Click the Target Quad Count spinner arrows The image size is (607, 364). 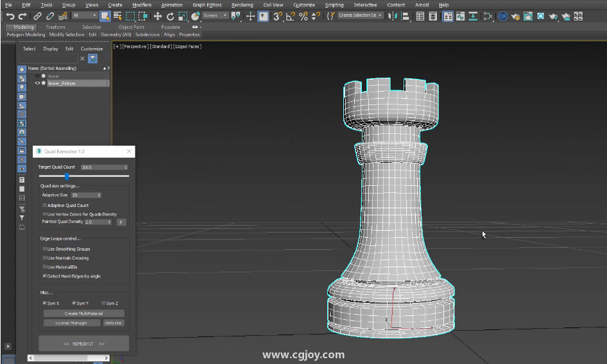pos(126,167)
